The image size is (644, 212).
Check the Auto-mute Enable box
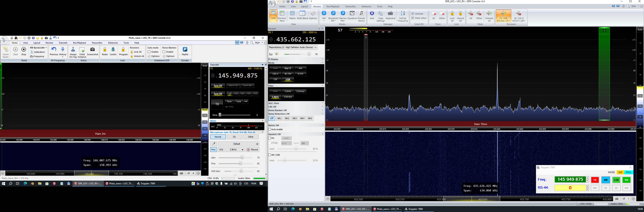click(149, 52)
